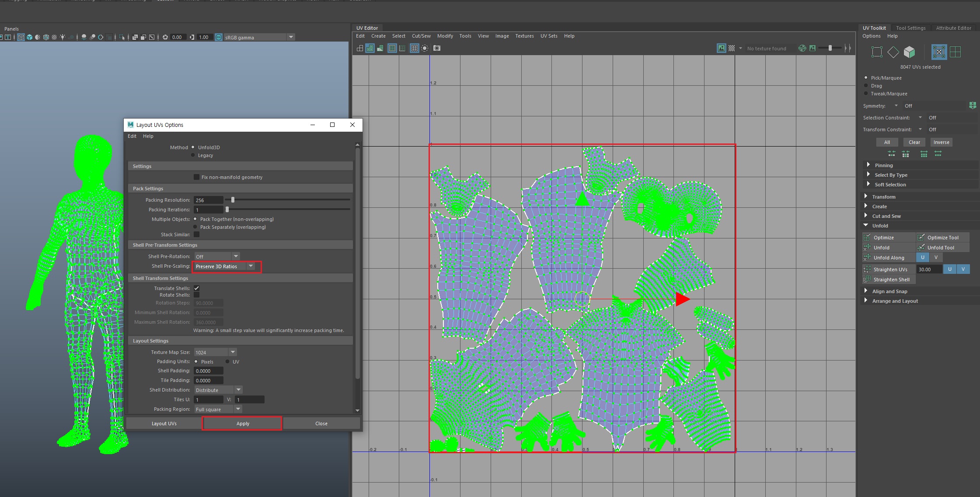The image size is (980, 497).
Task: Click the Packing Resolution slider handle
Action: click(233, 200)
